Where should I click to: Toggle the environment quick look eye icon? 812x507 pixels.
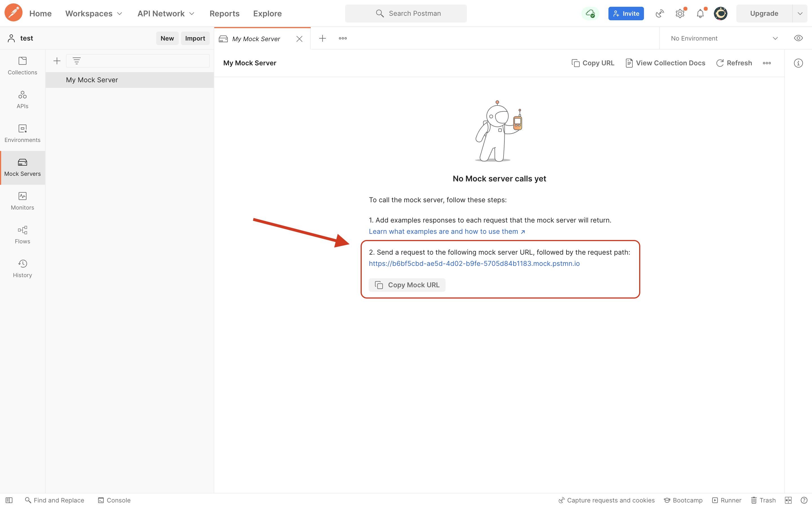click(x=798, y=38)
